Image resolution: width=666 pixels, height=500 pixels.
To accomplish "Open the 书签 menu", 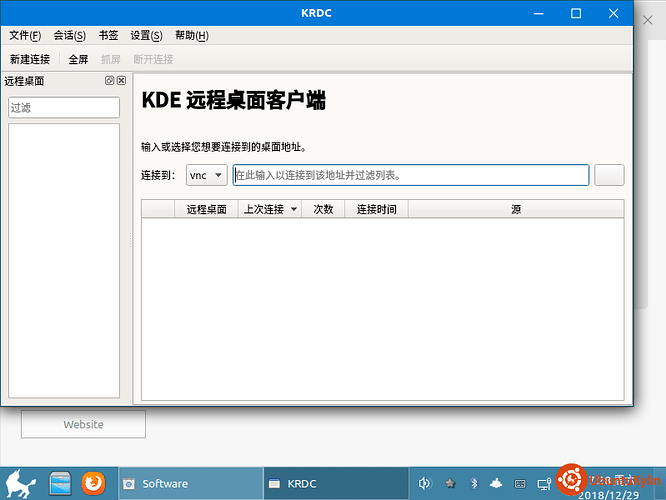I will (x=108, y=36).
